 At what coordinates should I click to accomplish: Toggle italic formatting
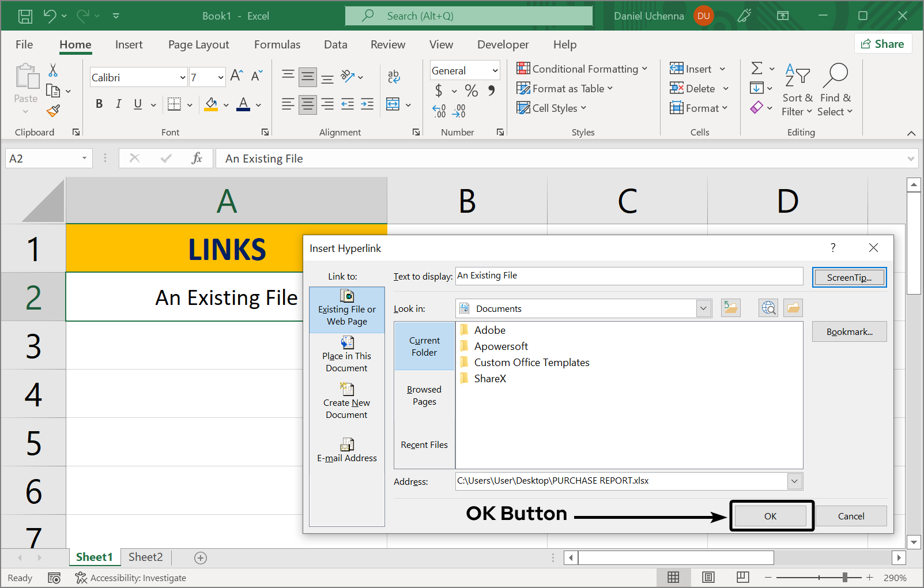(118, 104)
